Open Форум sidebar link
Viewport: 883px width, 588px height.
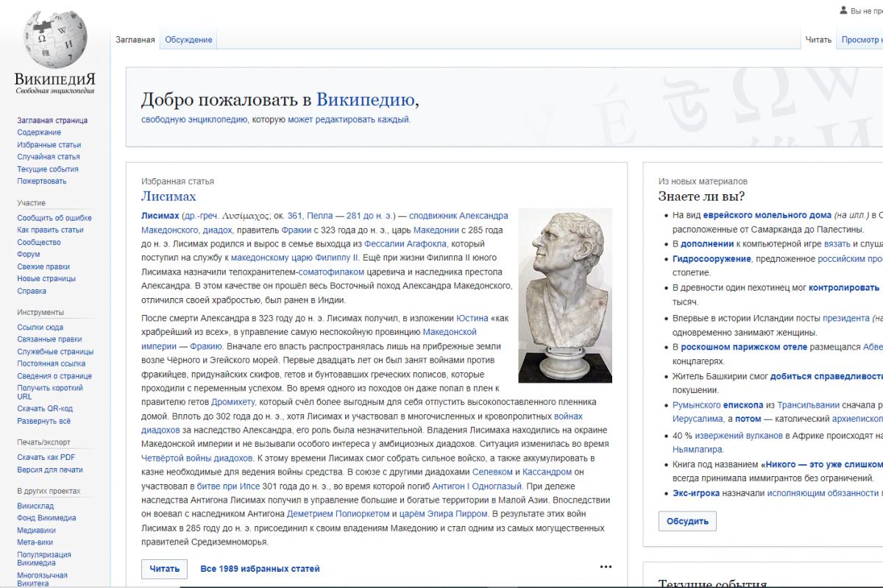(x=29, y=254)
